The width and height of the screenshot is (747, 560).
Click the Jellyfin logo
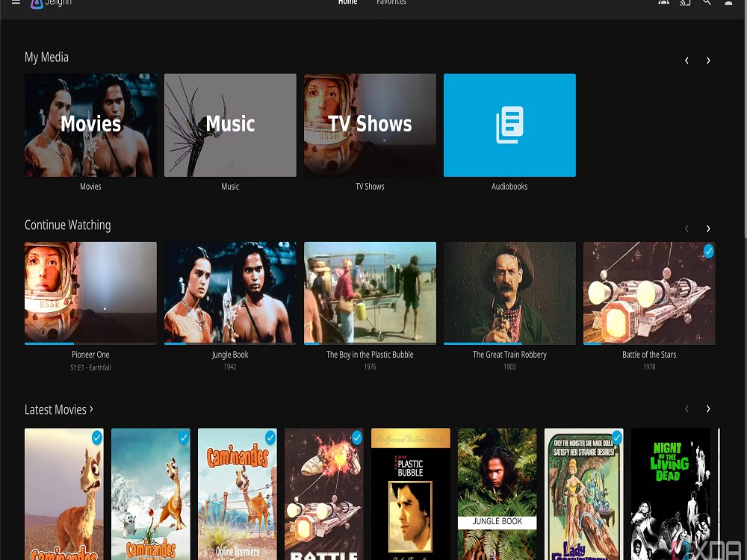(51, 3)
